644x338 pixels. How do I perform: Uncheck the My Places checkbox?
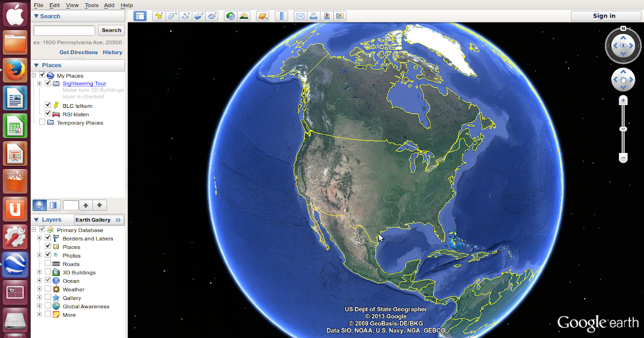tap(42, 75)
